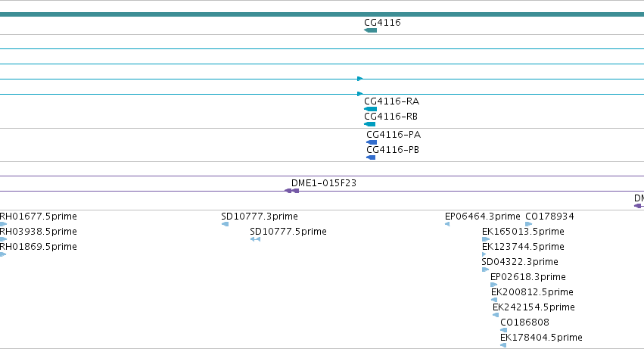Select the SD10777.3prime EST arrow
The height and width of the screenshot is (349, 644).
coord(225,224)
